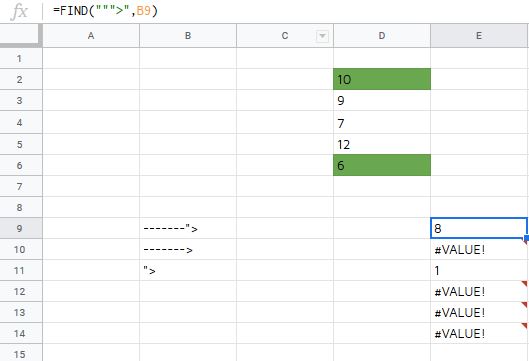Select column E header
The width and height of the screenshot is (529, 361).
tap(479, 36)
